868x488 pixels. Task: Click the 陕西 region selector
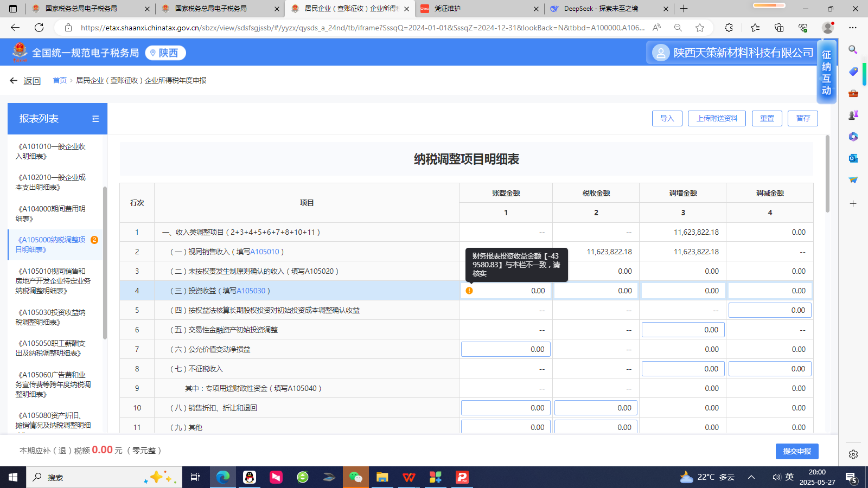[x=165, y=53]
